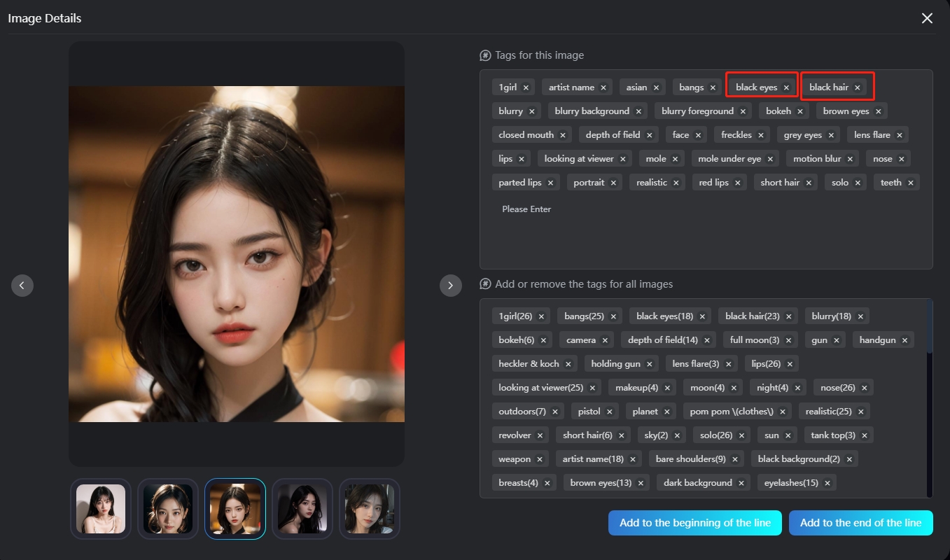This screenshot has width=950, height=560.
Task: Click 'Add to the end of the line'
Action: [x=860, y=523]
